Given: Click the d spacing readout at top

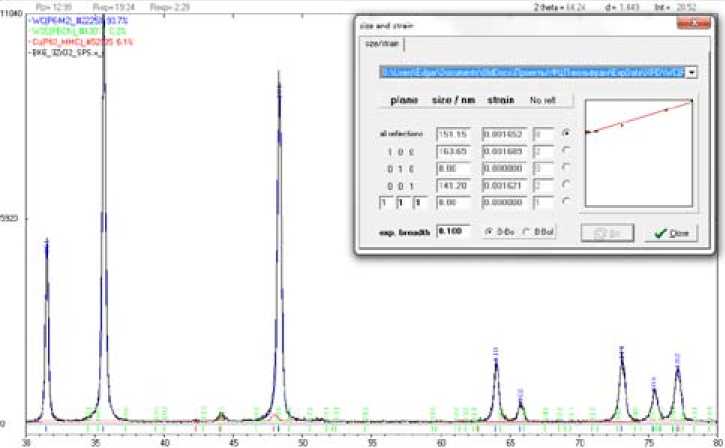Looking at the screenshot, I should point(622,7).
